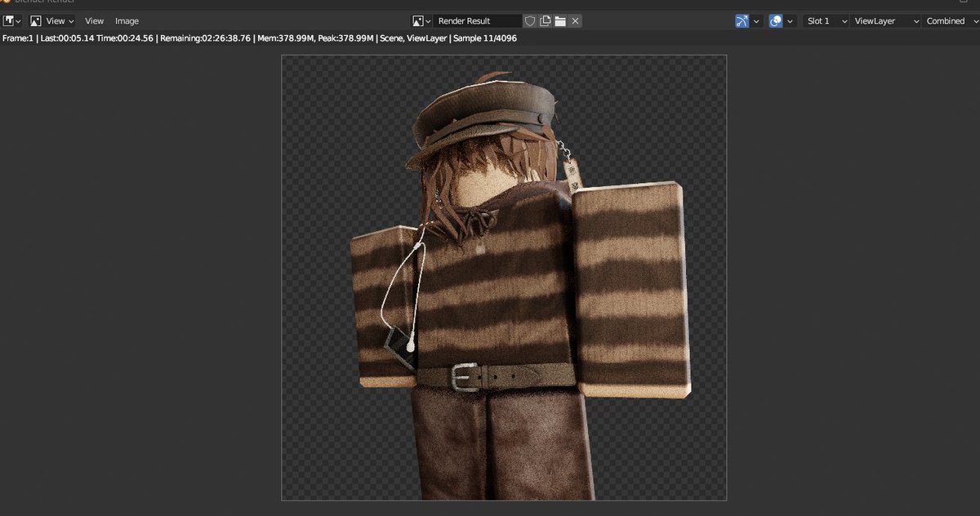Open the Slot 1 dropdown
This screenshot has width=980, height=516.
point(825,21)
